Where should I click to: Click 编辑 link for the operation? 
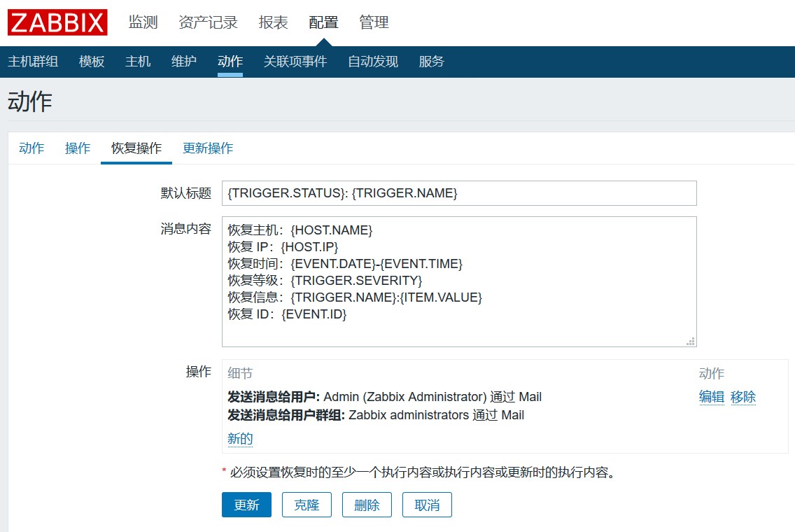tap(712, 397)
